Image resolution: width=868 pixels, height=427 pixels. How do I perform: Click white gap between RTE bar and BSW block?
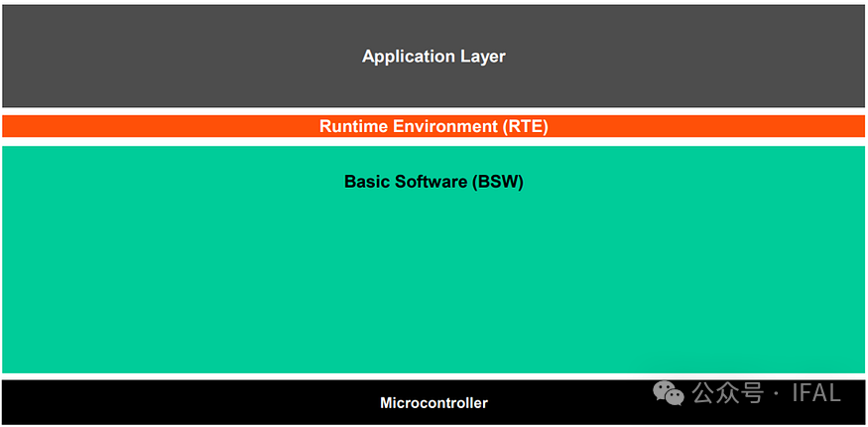[x=434, y=142]
